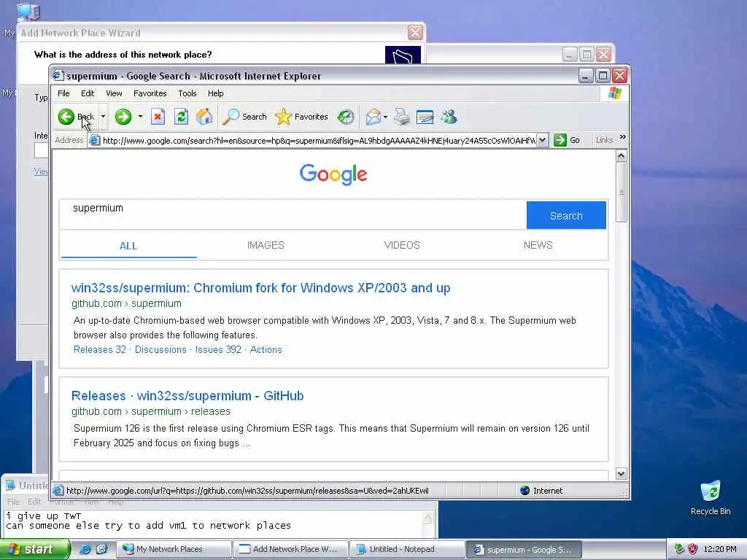Open the Favorites star in the toolbar
The width and height of the screenshot is (747, 560).
pos(301,117)
